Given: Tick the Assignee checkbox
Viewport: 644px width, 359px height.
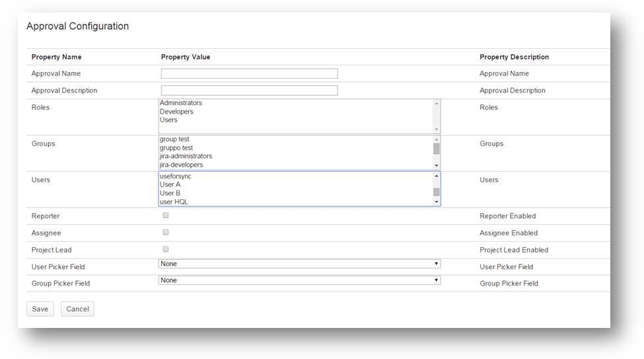Looking at the screenshot, I should (166, 233).
